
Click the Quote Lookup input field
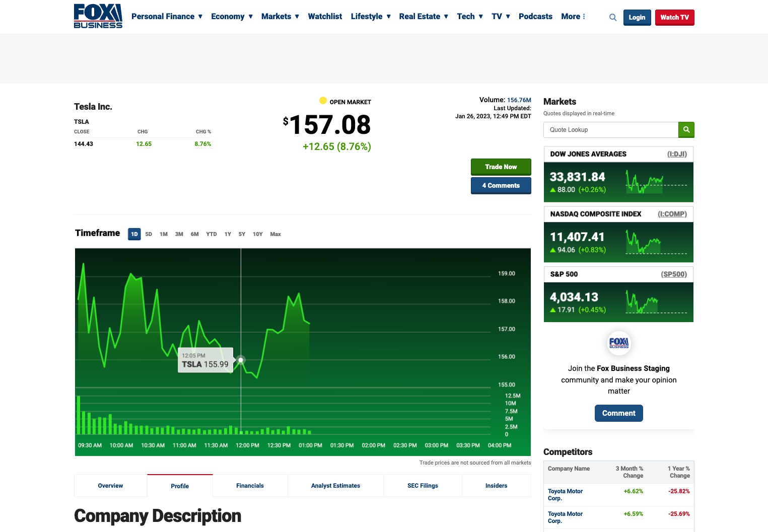[x=610, y=130]
